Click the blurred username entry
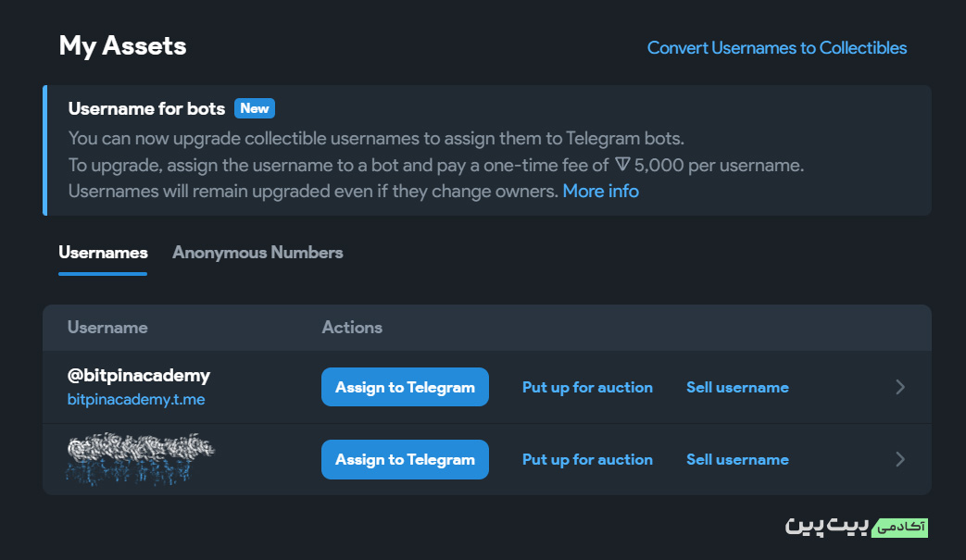Screen dimensions: 966x560 (x=141, y=459)
